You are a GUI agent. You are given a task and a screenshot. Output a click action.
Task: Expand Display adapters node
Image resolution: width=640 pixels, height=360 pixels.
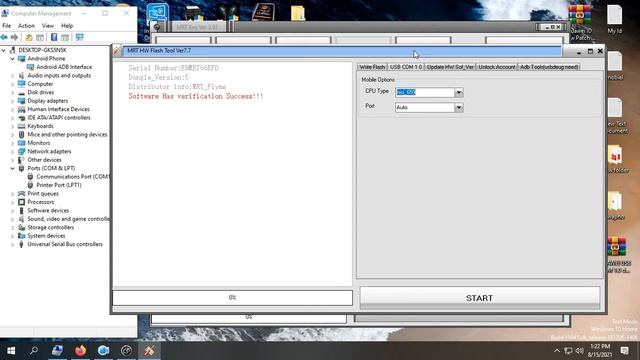pos(12,101)
